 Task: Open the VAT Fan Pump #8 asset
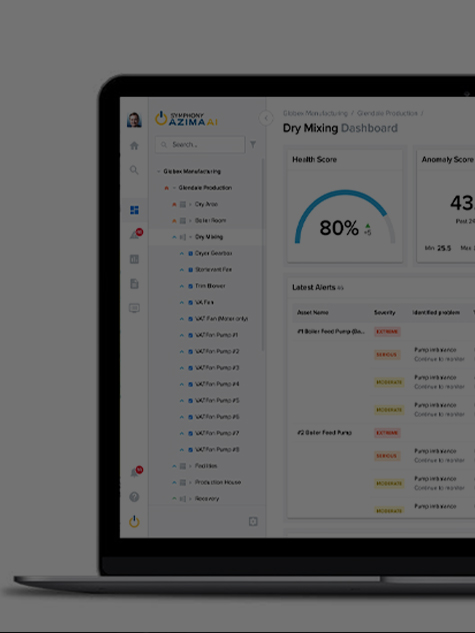pos(217,450)
